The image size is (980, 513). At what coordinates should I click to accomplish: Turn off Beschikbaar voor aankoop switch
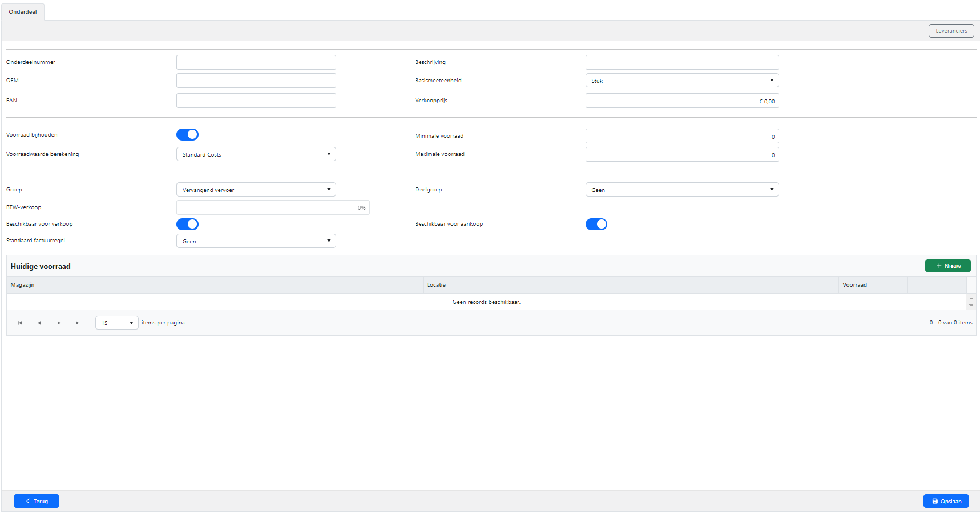click(596, 224)
